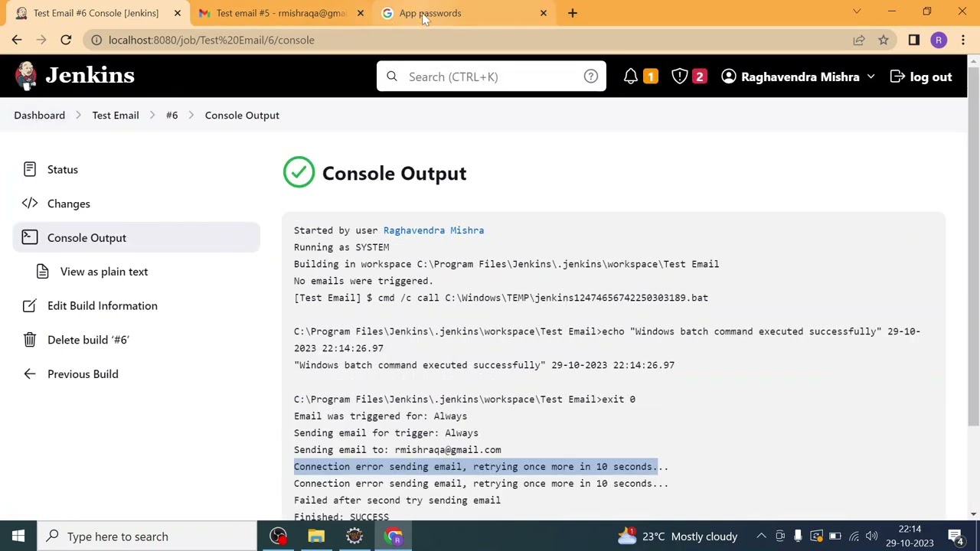Close the App passwords tab
Screen dimensions: 980x551
click(544, 13)
